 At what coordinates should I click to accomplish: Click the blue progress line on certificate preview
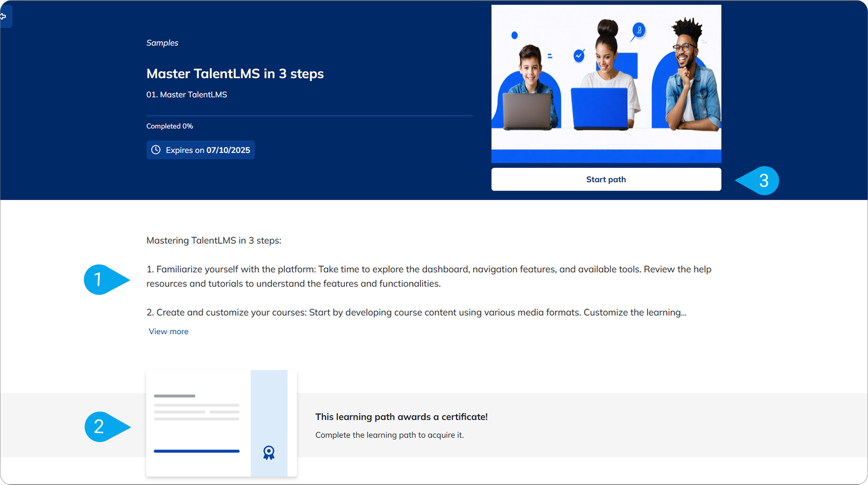(x=196, y=451)
